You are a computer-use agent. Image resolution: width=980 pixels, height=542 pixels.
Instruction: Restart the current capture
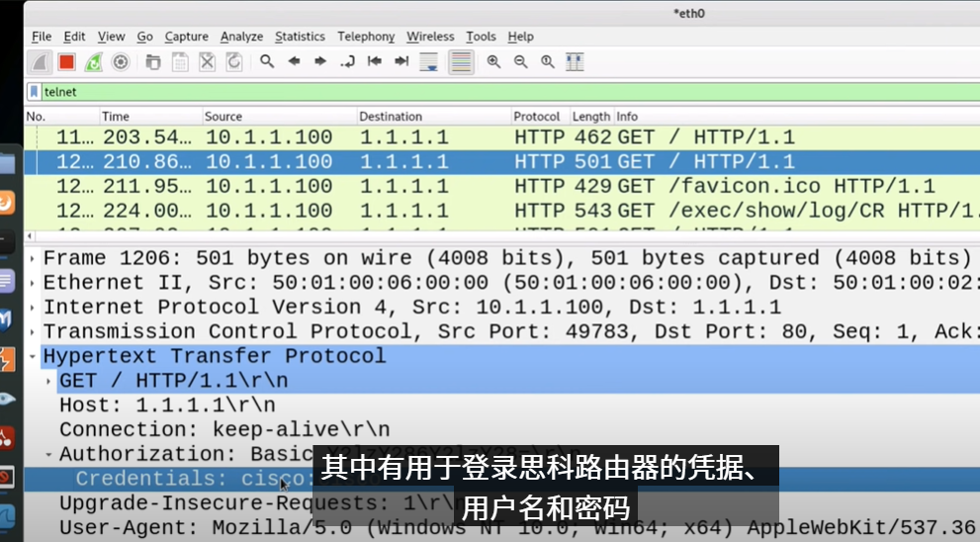pyautogui.click(x=93, y=62)
